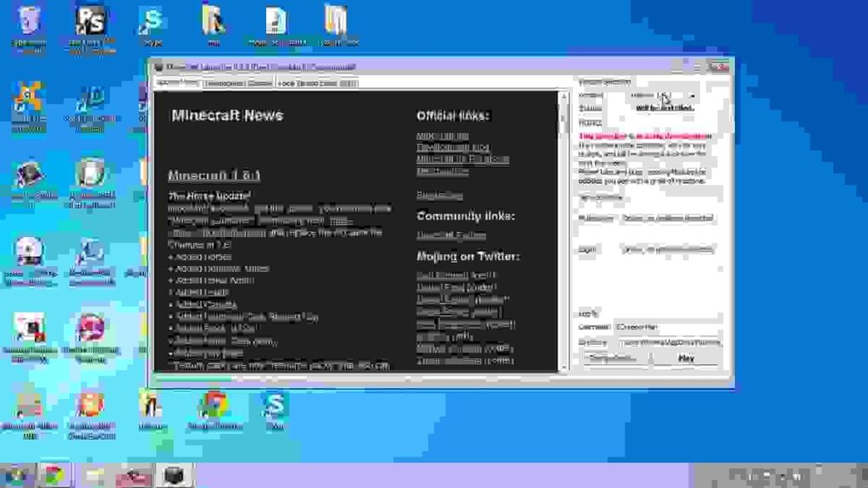Screen dimensions: 868x488
Task: Click the "Mojang on Twitter:" heading
Action: (468, 256)
